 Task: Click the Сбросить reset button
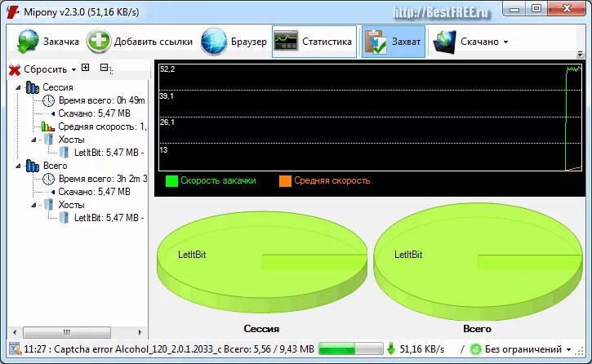38,69
